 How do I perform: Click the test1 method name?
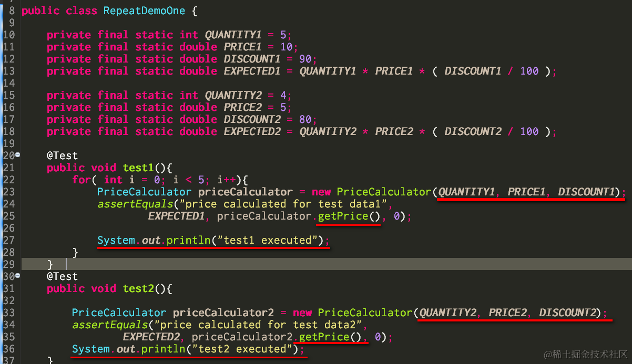click(138, 168)
